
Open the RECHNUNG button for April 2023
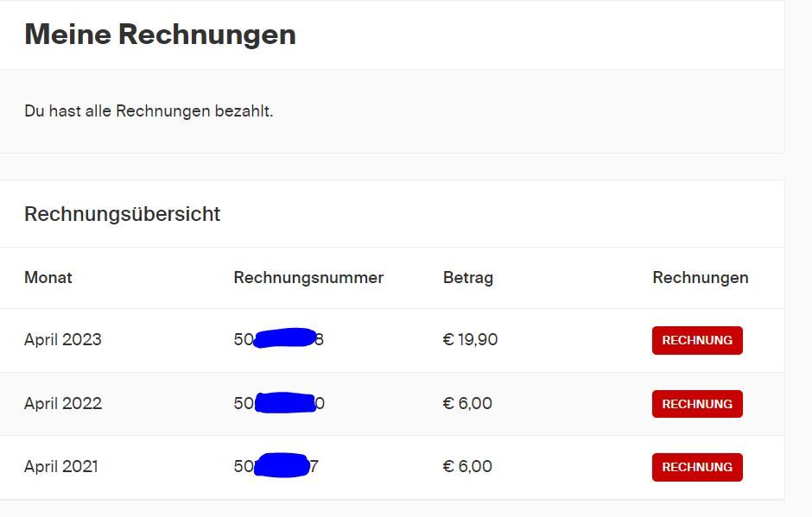click(x=697, y=340)
